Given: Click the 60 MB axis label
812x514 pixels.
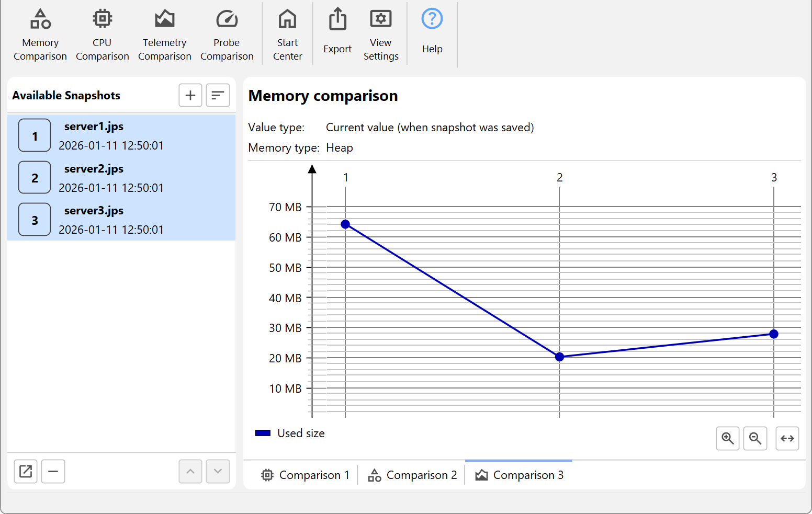Looking at the screenshot, I should (285, 237).
